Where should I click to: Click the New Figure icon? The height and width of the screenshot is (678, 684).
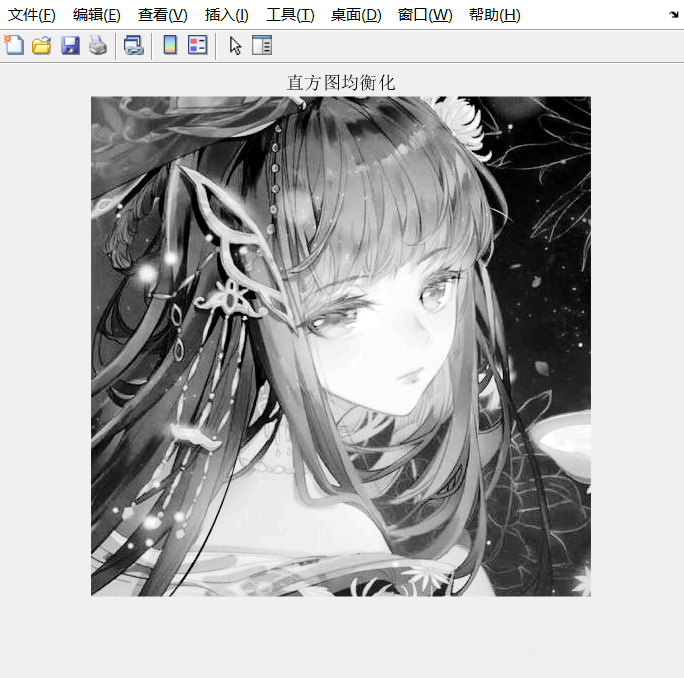point(14,45)
